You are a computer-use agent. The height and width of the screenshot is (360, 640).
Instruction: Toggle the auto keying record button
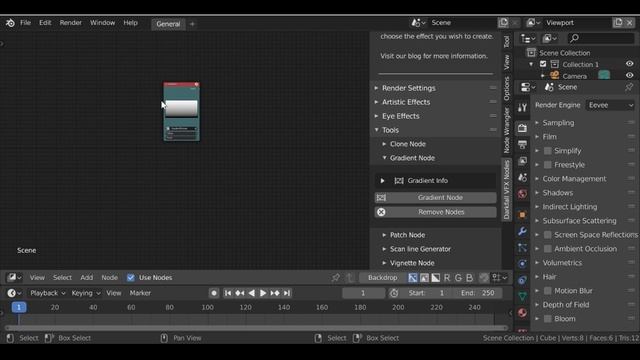point(213,293)
